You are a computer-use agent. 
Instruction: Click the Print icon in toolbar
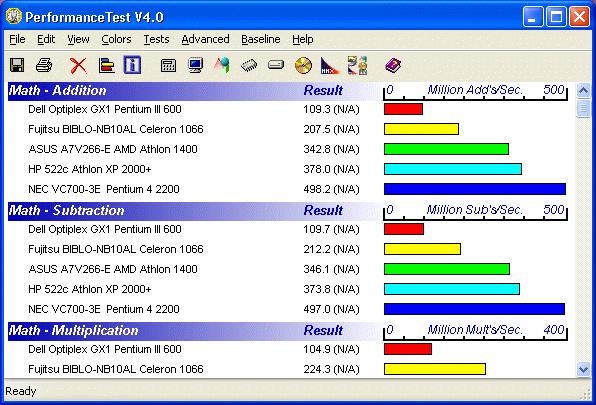(44, 65)
